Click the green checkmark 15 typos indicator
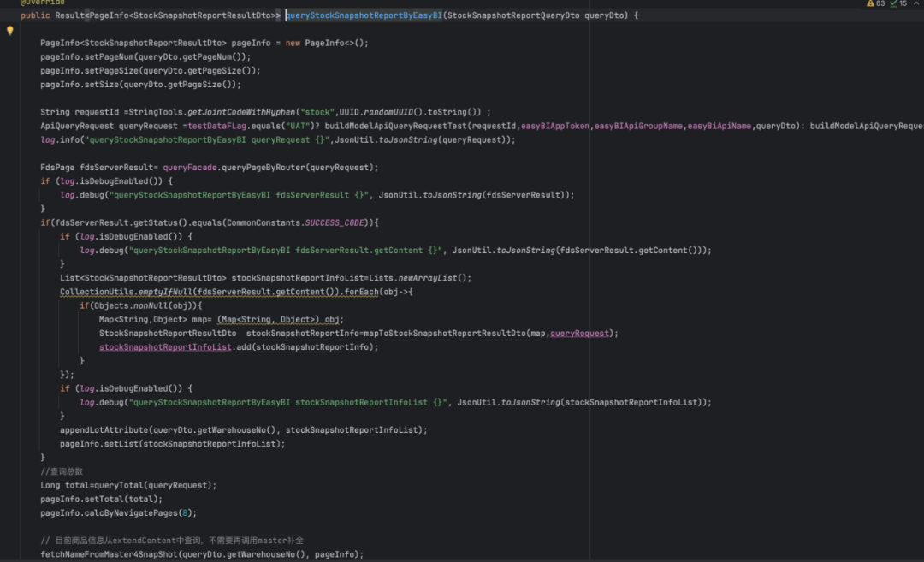This screenshot has width=924, height=562. [898, 3]
